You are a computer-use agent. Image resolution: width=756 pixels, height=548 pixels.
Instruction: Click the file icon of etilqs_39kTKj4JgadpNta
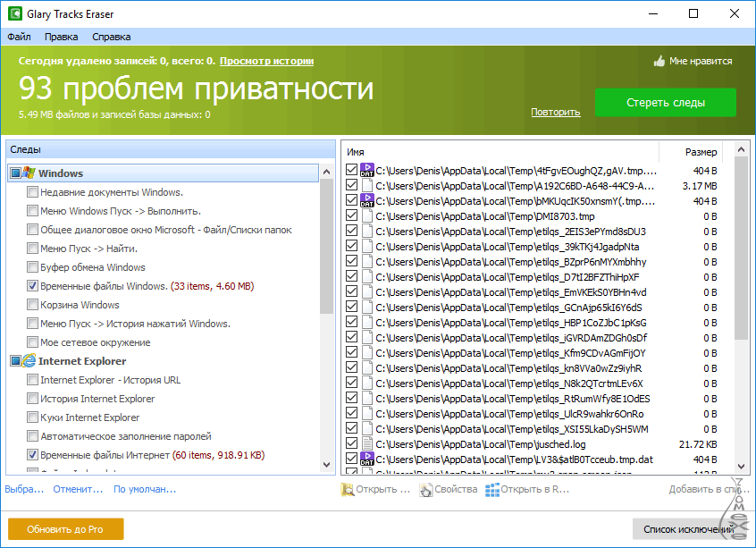(x=367, y=246)
